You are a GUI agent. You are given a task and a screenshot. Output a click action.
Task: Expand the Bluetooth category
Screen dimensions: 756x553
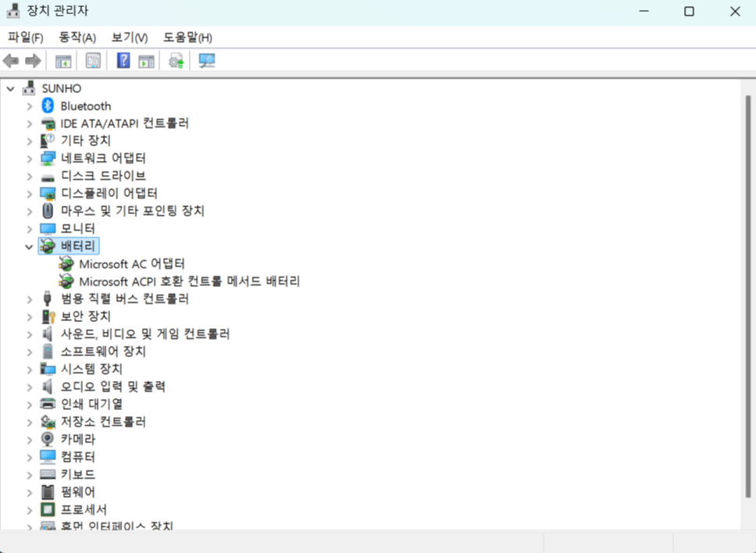30,106
